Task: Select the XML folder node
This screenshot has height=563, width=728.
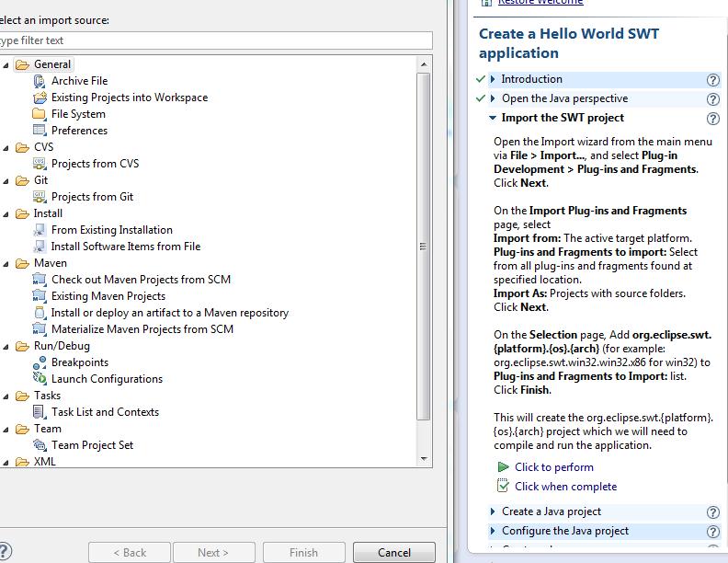Action: [44, 462]
